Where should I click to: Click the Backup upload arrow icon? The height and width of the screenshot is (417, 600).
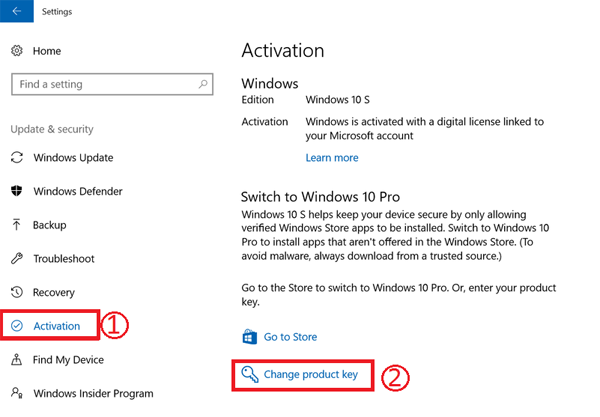tap(16, 225)
